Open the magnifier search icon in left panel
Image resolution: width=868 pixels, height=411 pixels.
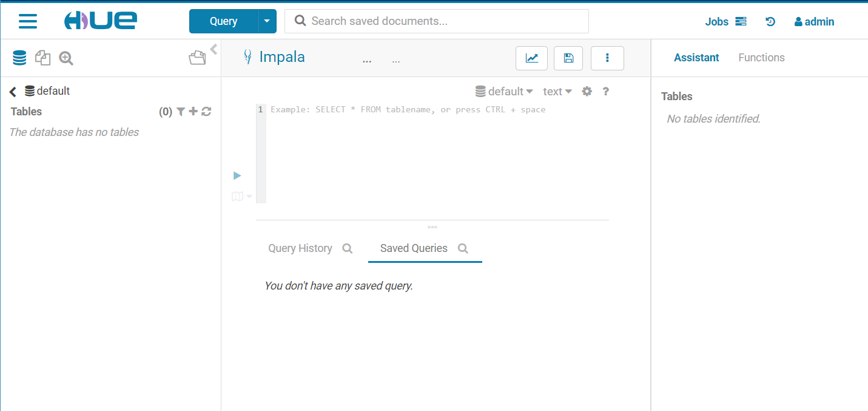point(66,58)
